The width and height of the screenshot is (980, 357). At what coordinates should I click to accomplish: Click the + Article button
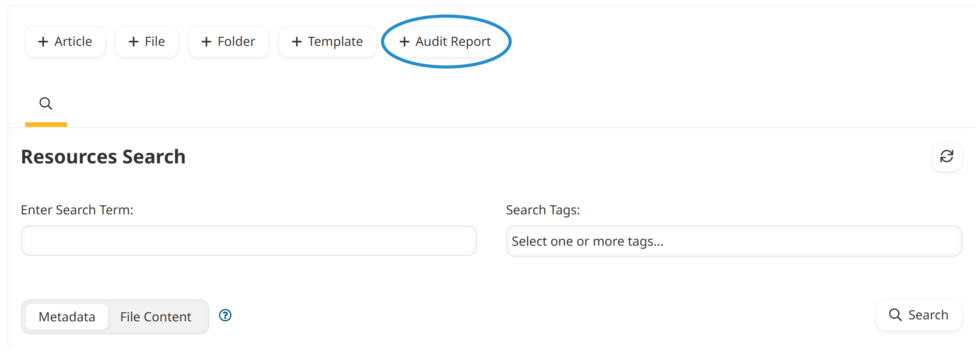(65, 42)
